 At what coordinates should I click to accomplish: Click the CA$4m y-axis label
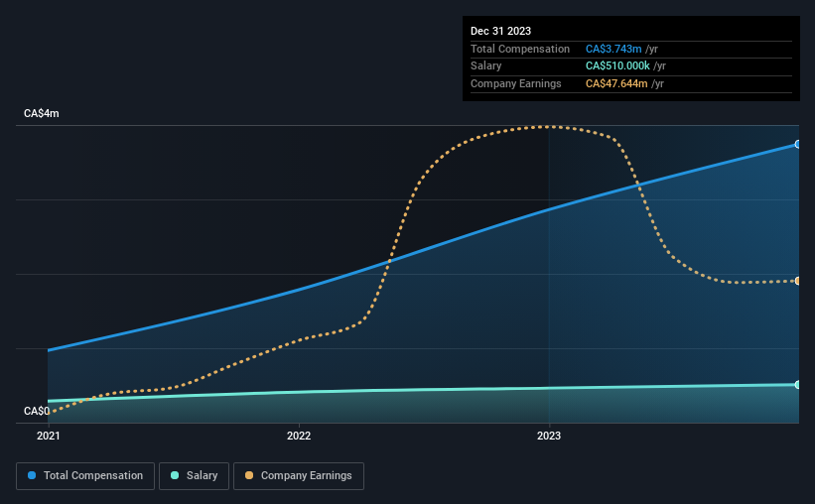pyautogui.click(x=42, y=113)
